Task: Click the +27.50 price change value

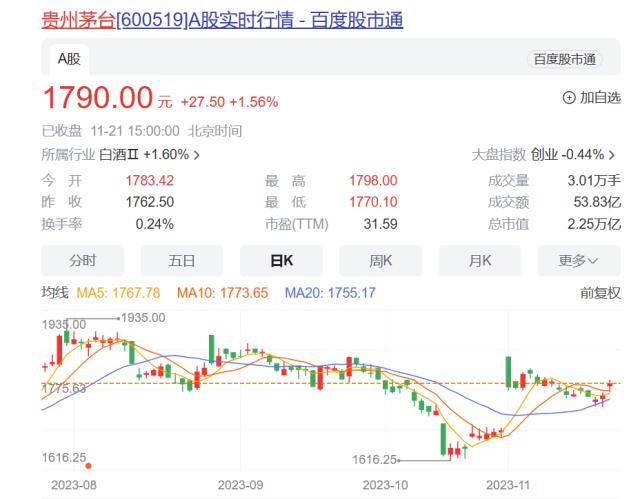Action: 202,102
